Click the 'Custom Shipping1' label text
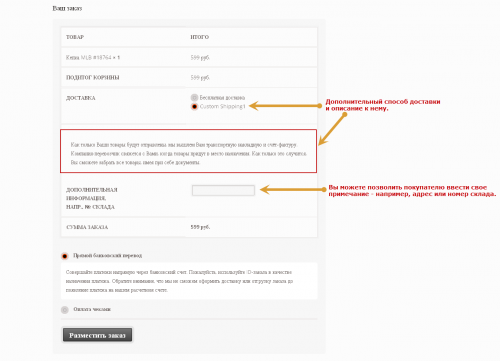This screenshot has height=361, width=500. pos(222,106)
